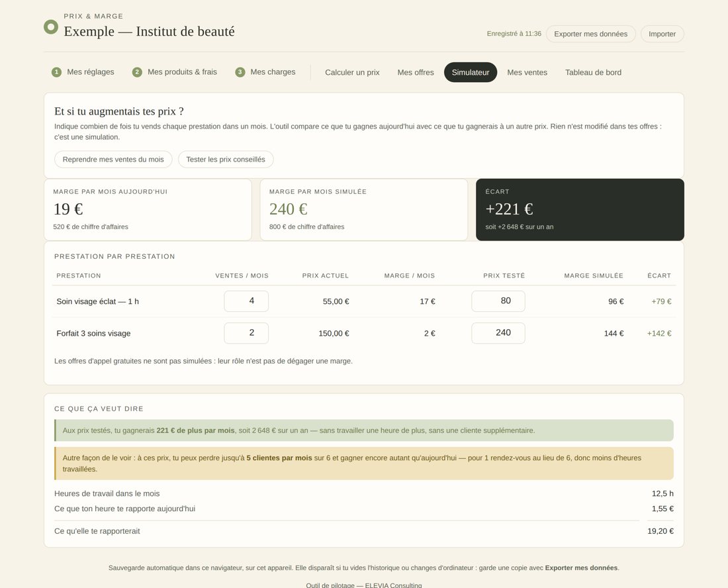Select the 'Exemple — Institut de beauté' title
Viewport: 728px width, 588px height.
click(149, 32)
